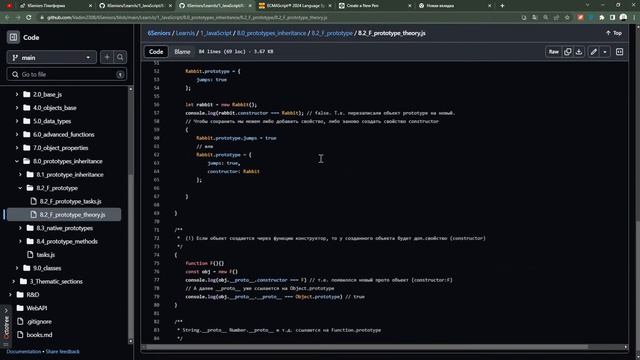The image size is (640, 360).
Task: Focus the Go to file input
Action: pyautogui.click(x=67, y=74)
